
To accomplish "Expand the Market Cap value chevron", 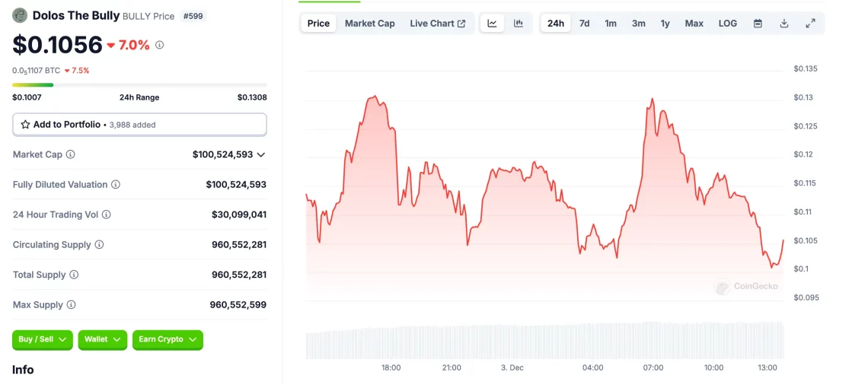I will tap(261, 154).
